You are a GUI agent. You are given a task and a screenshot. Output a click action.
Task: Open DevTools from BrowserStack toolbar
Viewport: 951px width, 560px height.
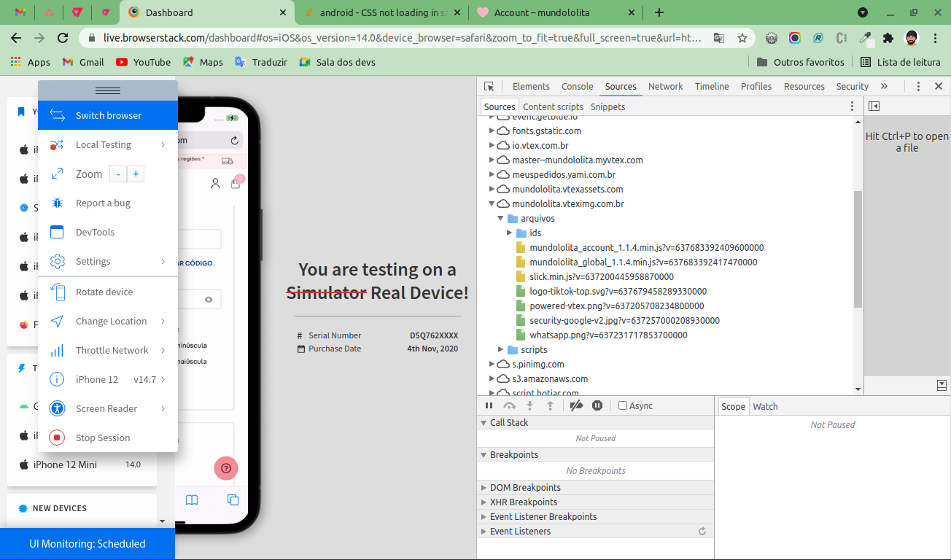(x=108, y=232)
